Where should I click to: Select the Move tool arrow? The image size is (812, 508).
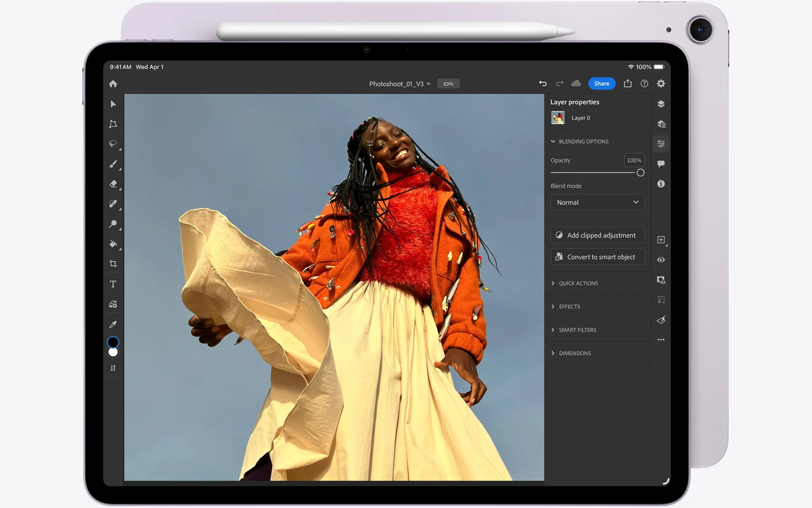pos(113,104)
